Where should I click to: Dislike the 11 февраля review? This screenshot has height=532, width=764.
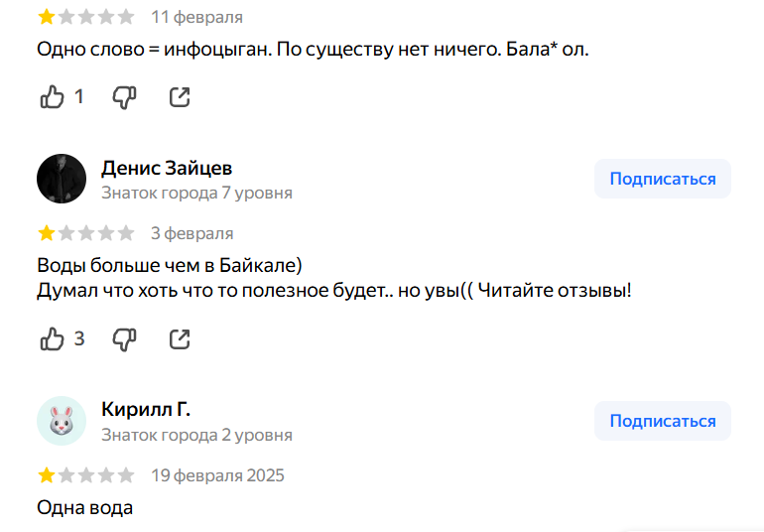[x=124, y=96]
